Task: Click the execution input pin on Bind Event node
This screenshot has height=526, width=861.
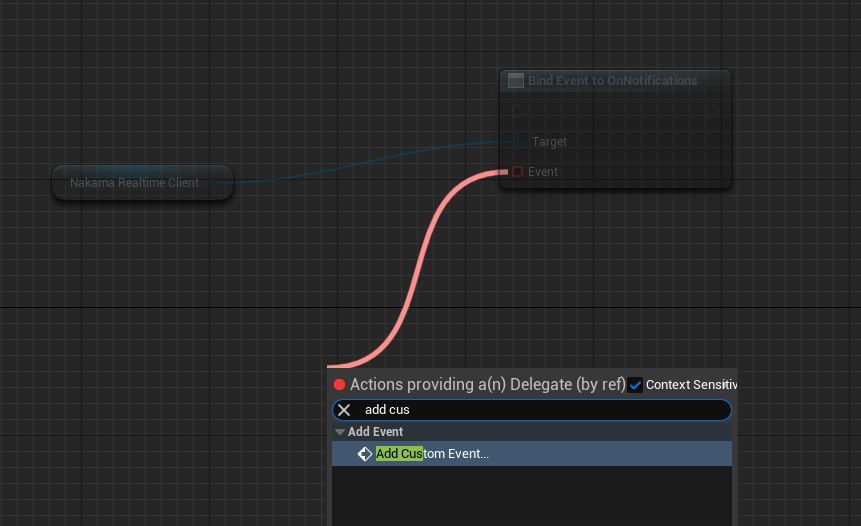Action: (517, 110)
